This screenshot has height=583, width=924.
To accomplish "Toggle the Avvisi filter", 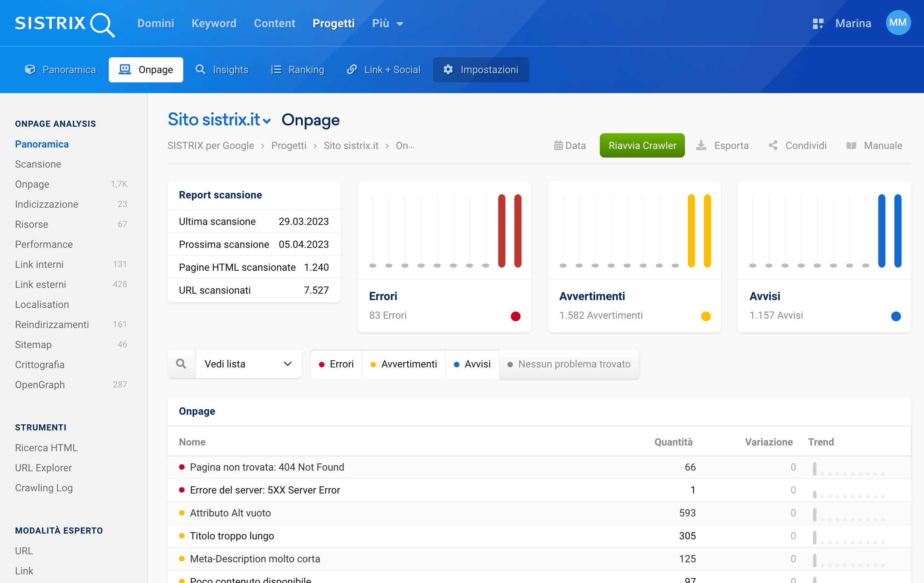I will tap(472, 364).
